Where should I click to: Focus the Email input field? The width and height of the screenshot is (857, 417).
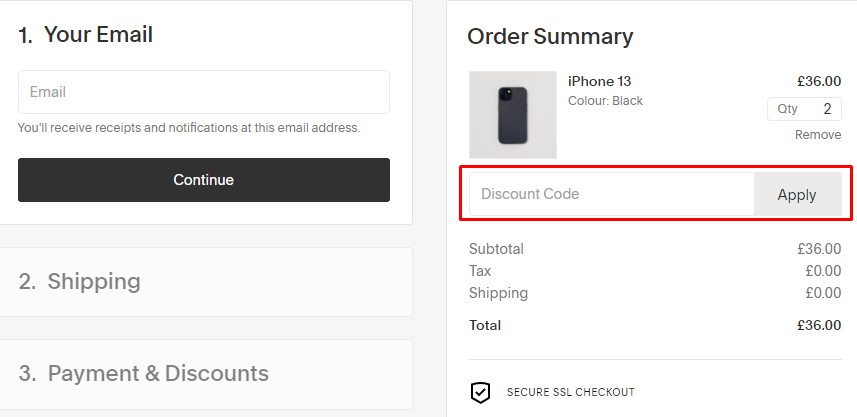[204, 92]
